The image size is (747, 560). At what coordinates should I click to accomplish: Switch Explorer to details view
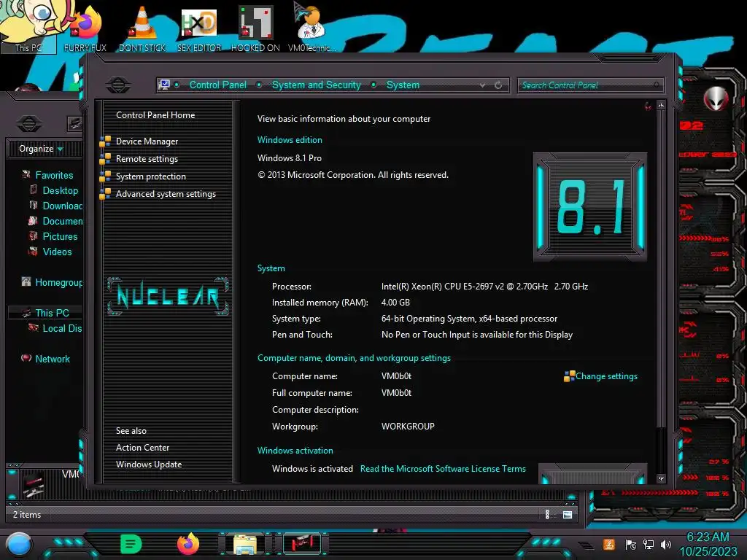pyautogui.click(x=547, y=514)
